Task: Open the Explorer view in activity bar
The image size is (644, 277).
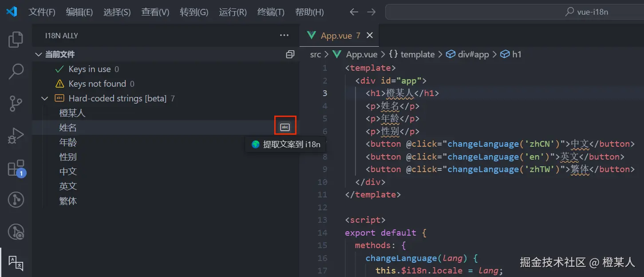Action: [16, 40]
